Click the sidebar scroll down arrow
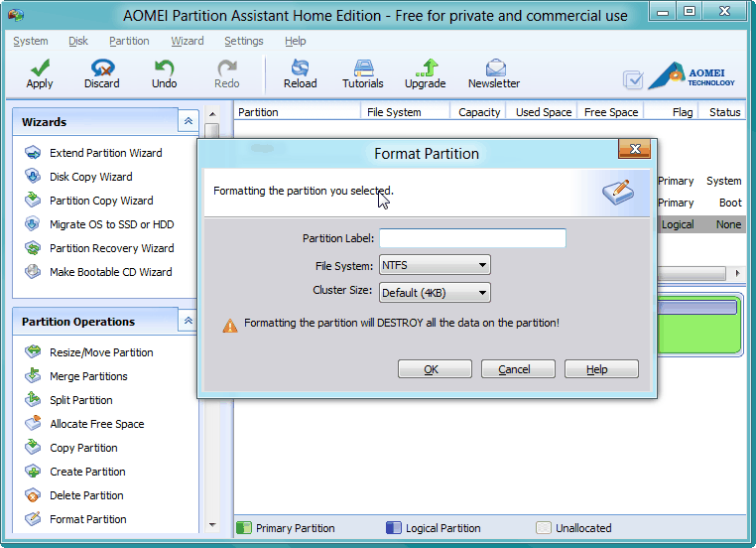The image size is (756, 548). (212, 525)
